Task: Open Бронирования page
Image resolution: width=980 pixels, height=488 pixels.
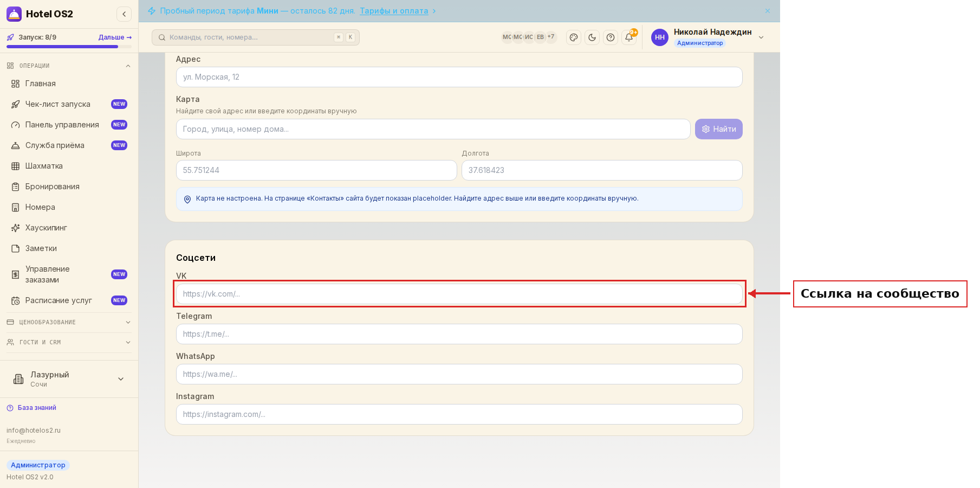Action: coord(69,187)
